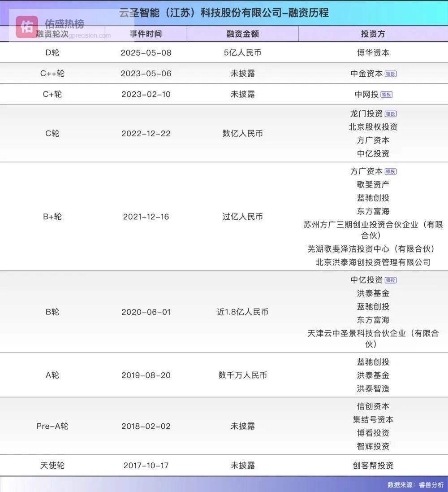Click the 领投 badge in the B+轮 row
This screenshot has width=448, height=492.
tap(391, 171)
